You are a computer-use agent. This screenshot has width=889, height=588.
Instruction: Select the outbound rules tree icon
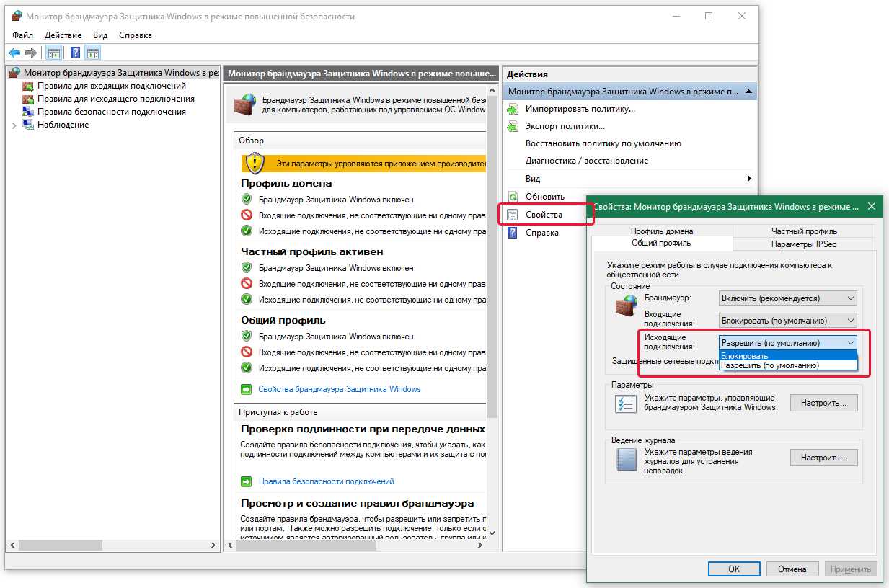pyautogui.click(x=28, y=99)
